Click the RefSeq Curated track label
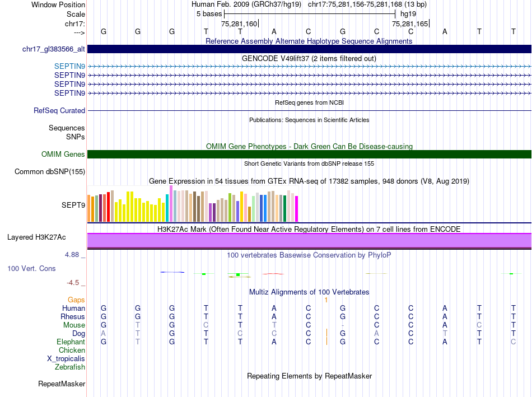The image size is (532, 397). tap(59, 111)
